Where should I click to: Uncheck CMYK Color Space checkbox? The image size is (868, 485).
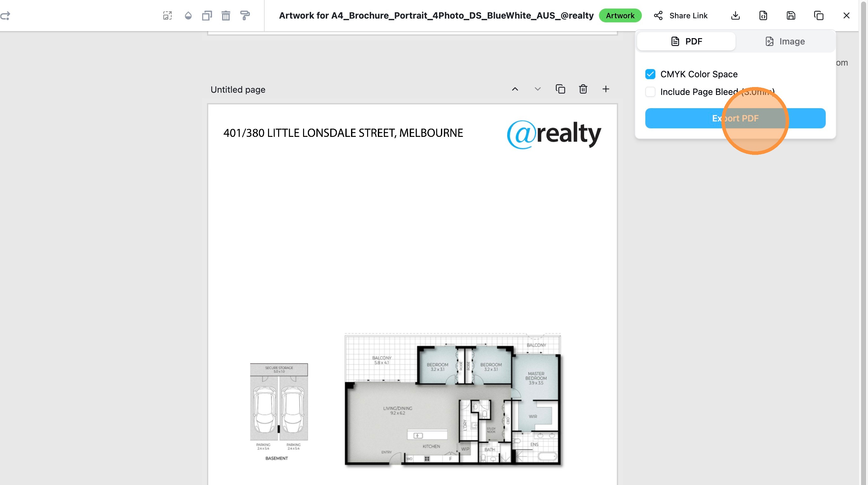coord(650,74)
